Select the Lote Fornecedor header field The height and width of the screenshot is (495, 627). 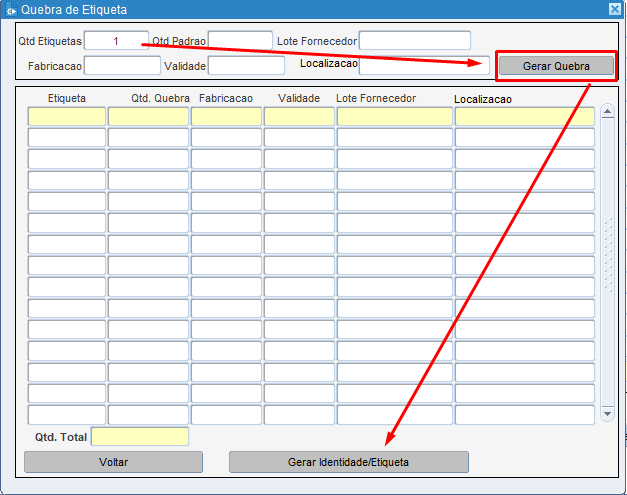click(414, 41)
